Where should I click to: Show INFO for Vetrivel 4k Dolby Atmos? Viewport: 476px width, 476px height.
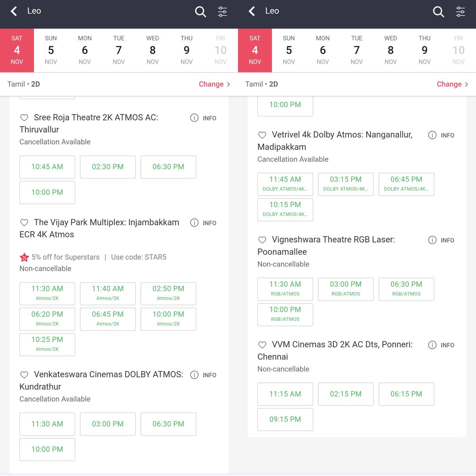click(441, 135)
